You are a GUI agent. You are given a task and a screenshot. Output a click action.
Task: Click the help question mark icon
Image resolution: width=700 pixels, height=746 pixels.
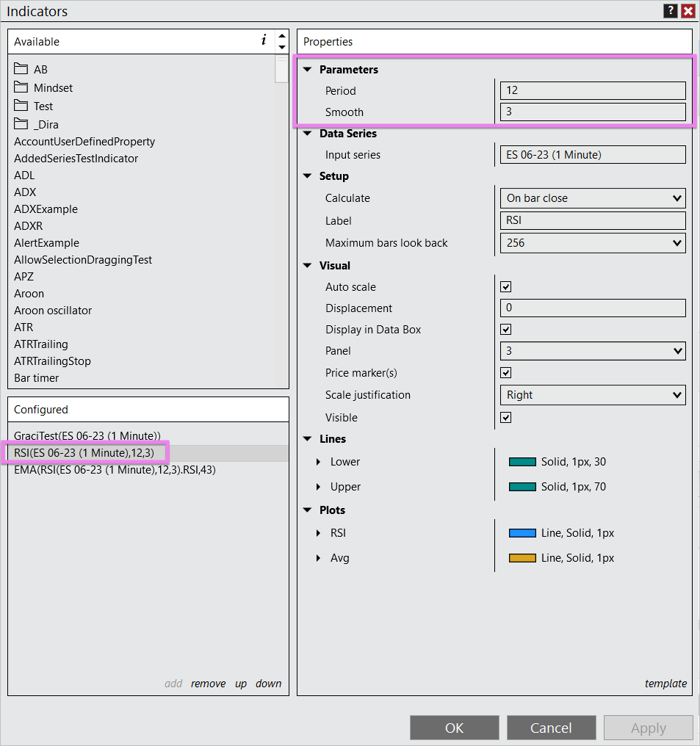pos(671,11)
